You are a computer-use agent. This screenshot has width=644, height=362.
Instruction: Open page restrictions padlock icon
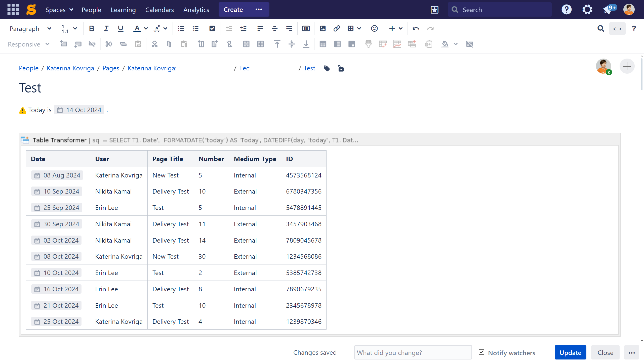341,68
